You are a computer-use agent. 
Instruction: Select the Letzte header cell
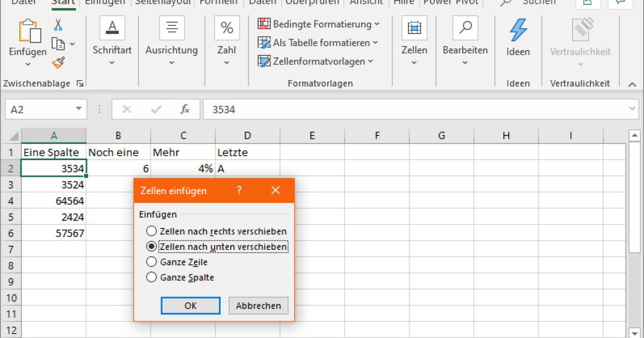(x=247, y=153)
